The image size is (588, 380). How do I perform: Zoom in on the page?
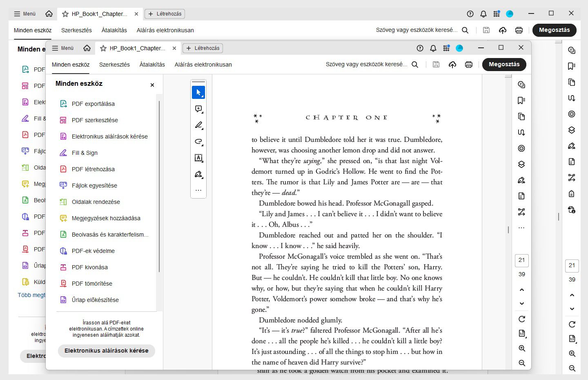[521, 348]
